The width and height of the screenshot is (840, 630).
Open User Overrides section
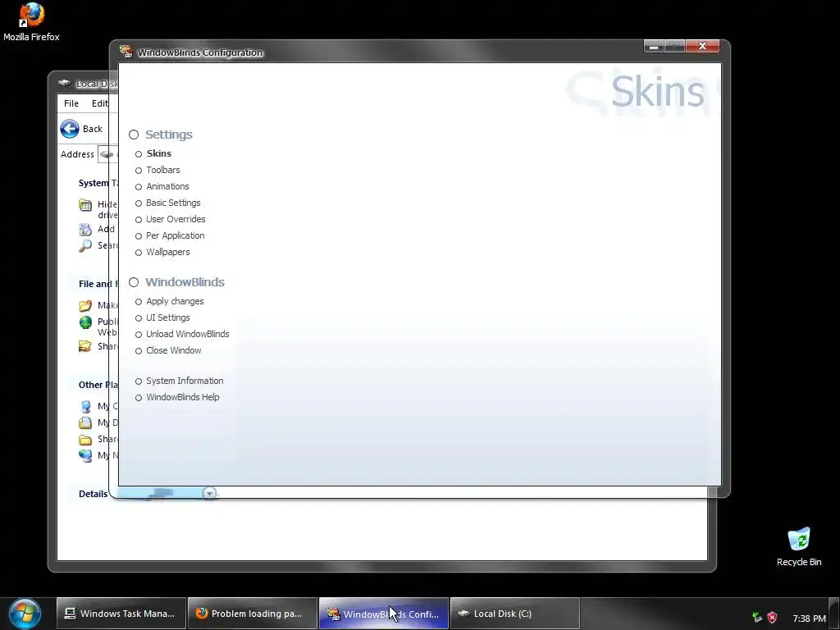pos(176,219)
